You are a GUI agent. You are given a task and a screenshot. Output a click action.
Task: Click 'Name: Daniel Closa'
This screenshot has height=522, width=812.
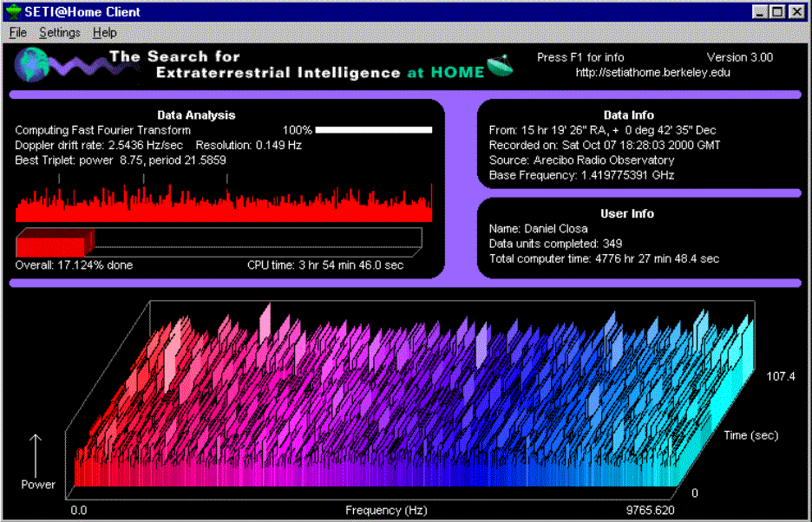click(x=539, y=228)
